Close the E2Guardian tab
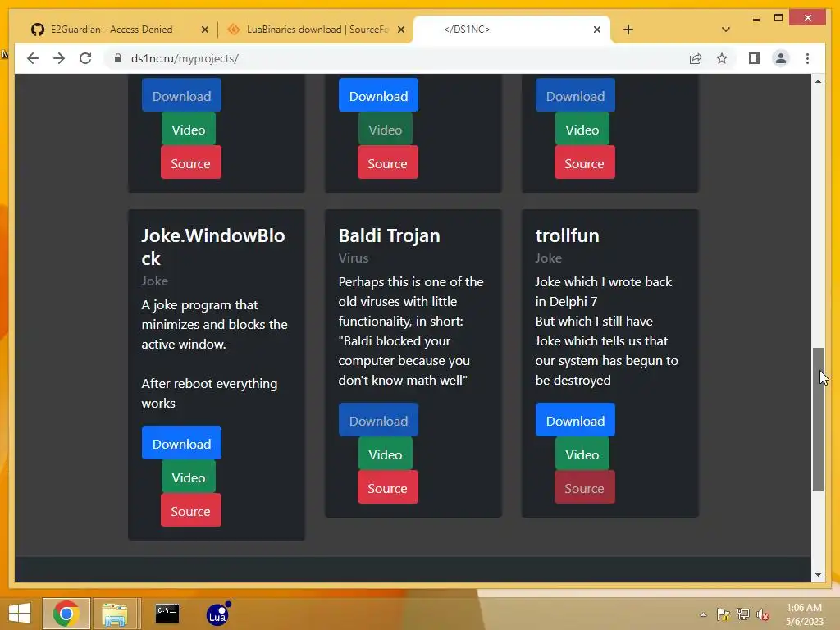This screenshot has width=840, height=630. (204, 30)
